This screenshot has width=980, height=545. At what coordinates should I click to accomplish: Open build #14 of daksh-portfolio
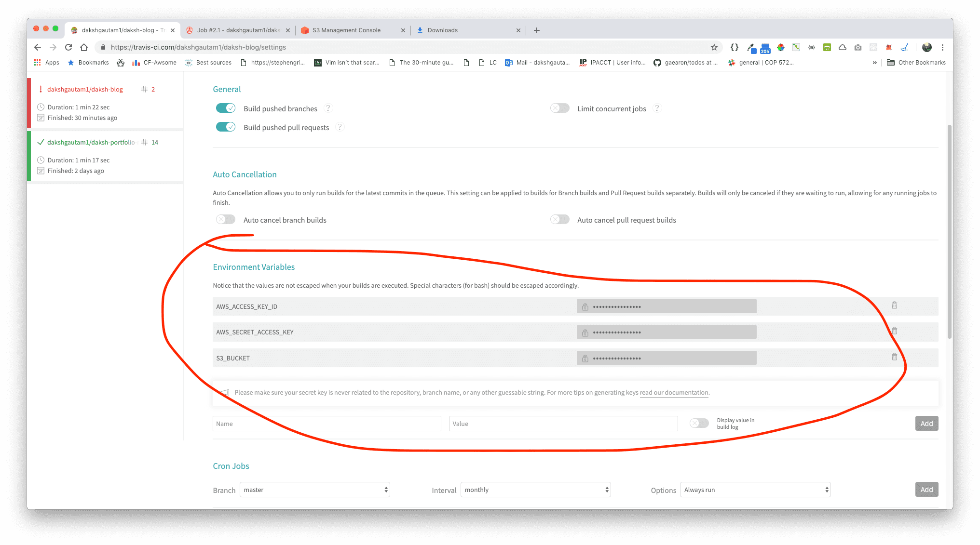(x=150, y=143)
